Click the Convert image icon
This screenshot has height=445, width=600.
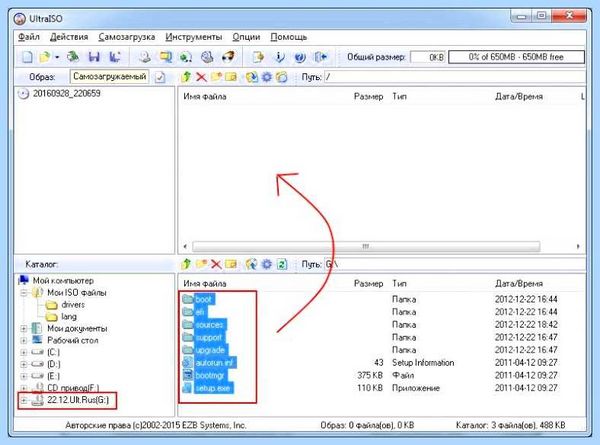[166, 57]
